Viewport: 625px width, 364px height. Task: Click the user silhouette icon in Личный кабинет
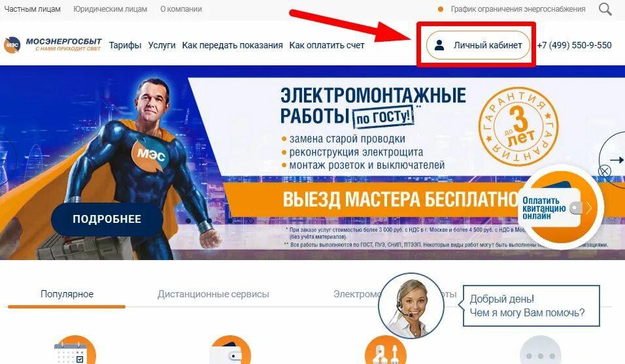tap(439, 45)
